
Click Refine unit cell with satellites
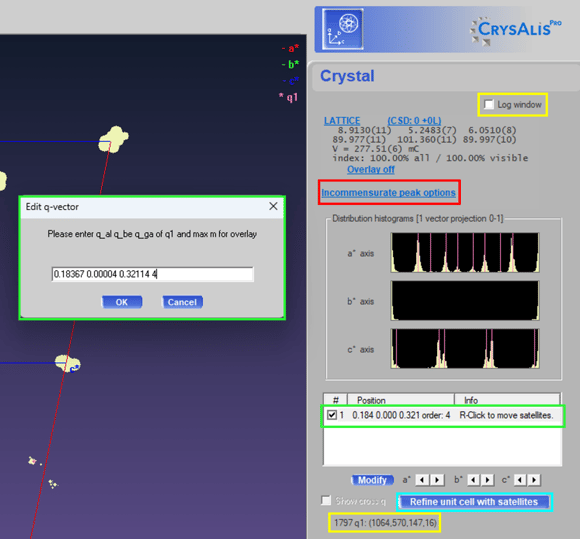click(474, 502)
